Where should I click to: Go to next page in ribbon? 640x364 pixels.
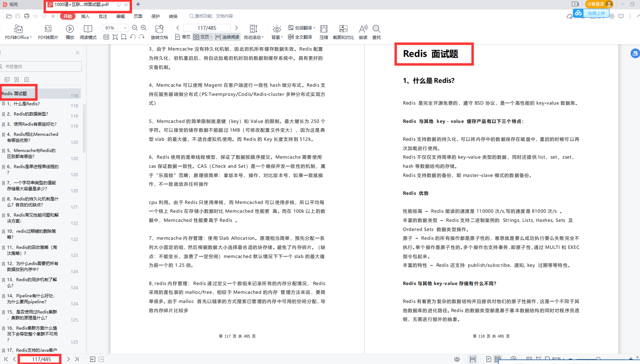pos(236,28)
